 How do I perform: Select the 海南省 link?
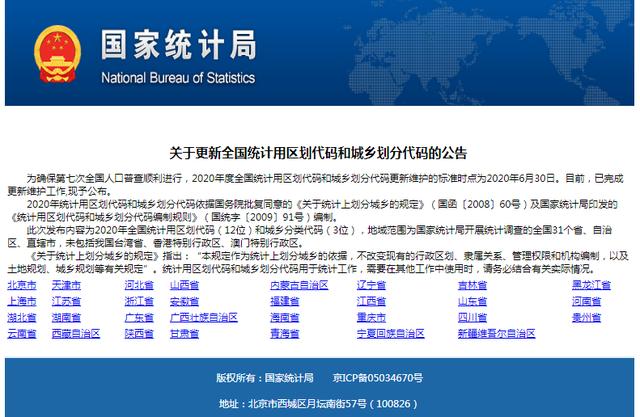click(x=285, y=317)
